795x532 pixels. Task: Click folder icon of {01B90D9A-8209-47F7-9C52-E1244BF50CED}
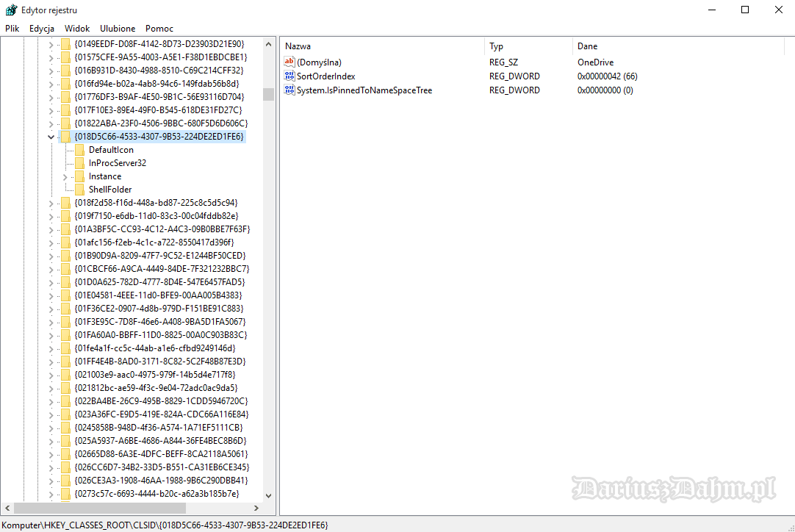(x=65, y=256)
